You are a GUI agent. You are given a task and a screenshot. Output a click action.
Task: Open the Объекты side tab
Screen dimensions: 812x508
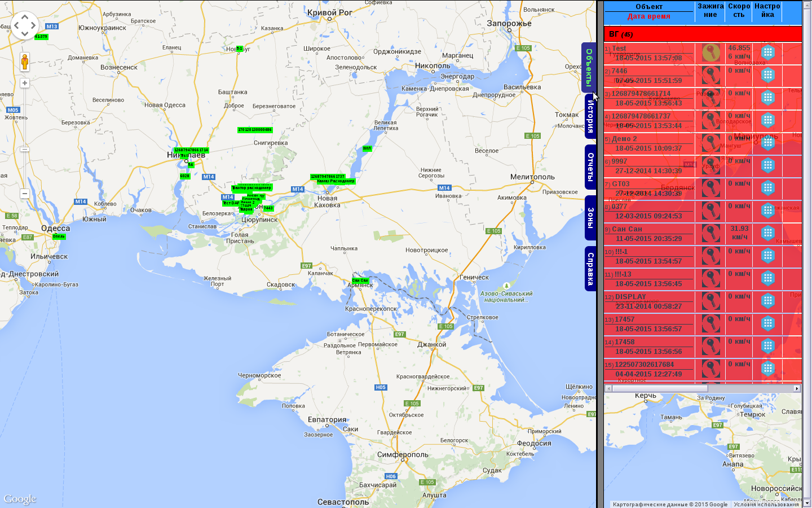[589, 67]
